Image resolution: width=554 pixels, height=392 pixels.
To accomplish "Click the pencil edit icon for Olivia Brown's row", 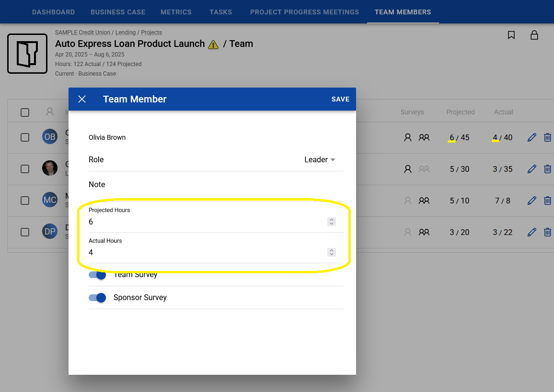I will [x=531, y=137].
